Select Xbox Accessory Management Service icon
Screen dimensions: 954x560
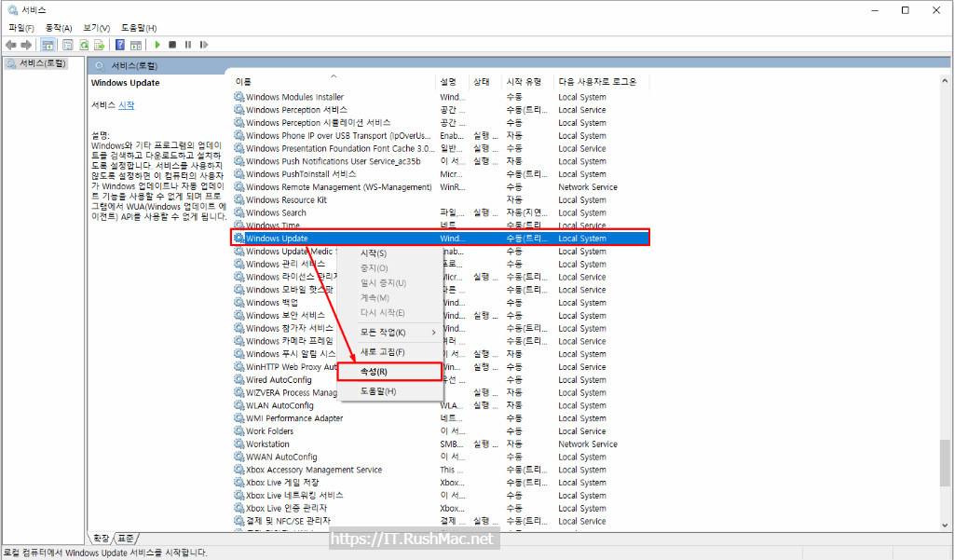[239, 470]
